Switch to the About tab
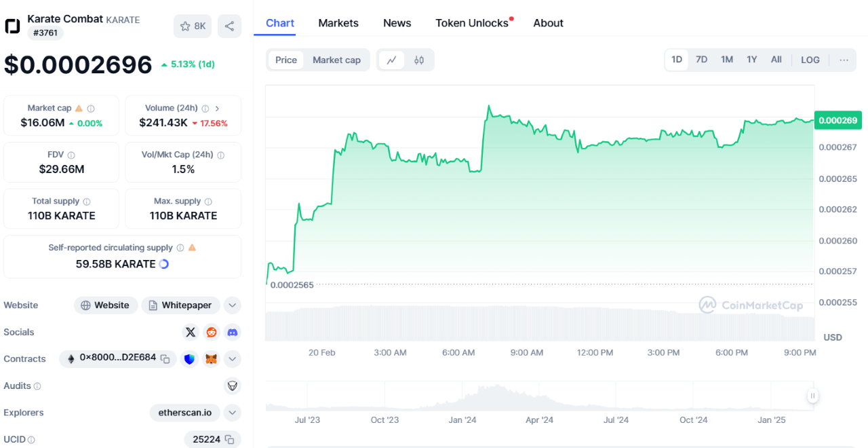The width and height of the screenshot is (868, 448). click(548, 23)
